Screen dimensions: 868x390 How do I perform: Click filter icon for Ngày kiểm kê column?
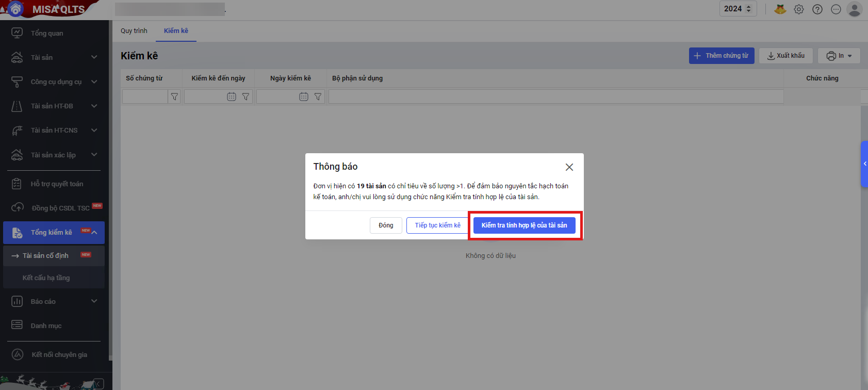tap(318, 96)
